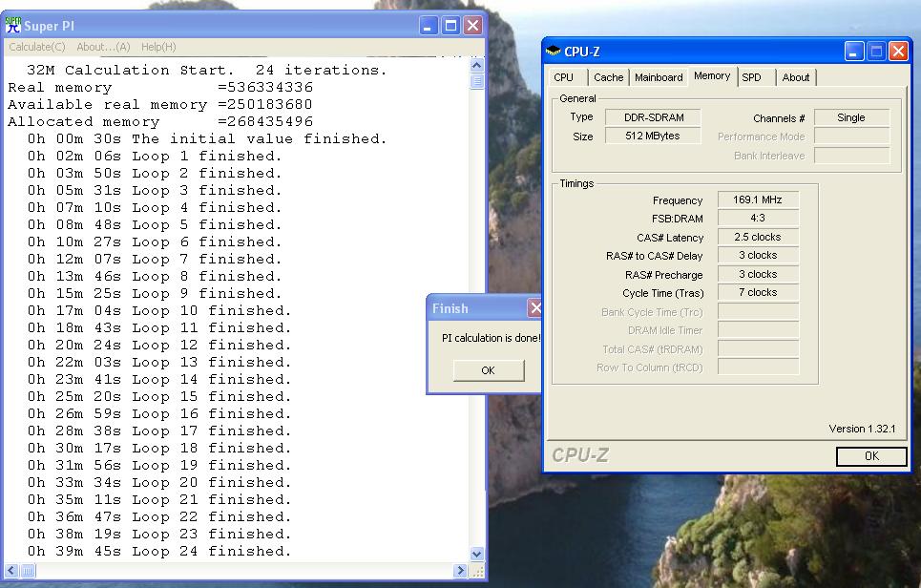The height and width of the screenshot is (588, 921).
Task: Click the Super PI horizontal scroll left arrow
Action: pyautogui.click(x=11, y=571)
